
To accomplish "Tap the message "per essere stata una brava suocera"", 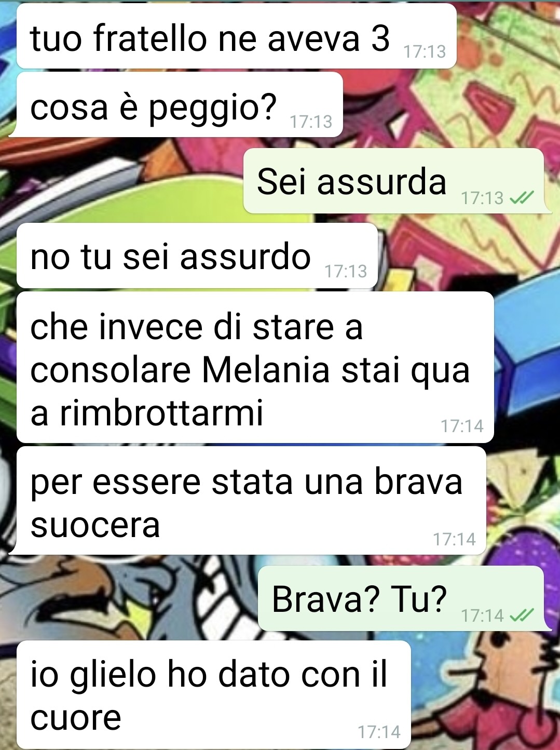I will pyautogui.click(x=251, y=501).
